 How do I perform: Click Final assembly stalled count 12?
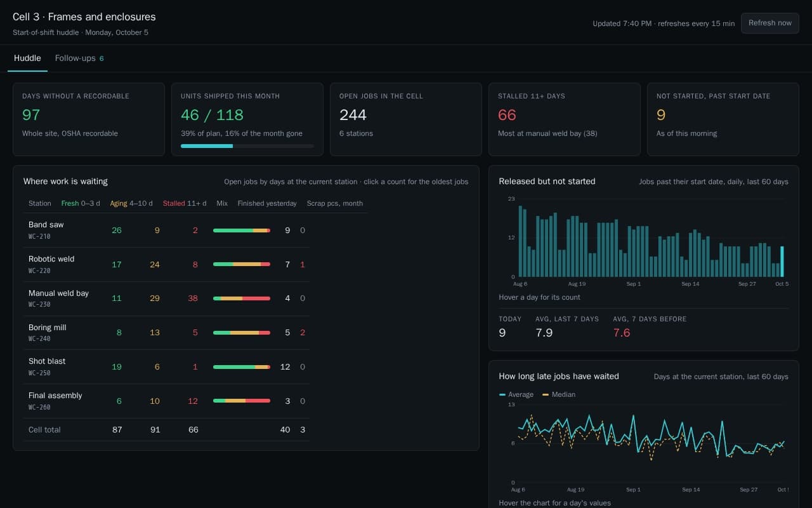pos(193,401)
